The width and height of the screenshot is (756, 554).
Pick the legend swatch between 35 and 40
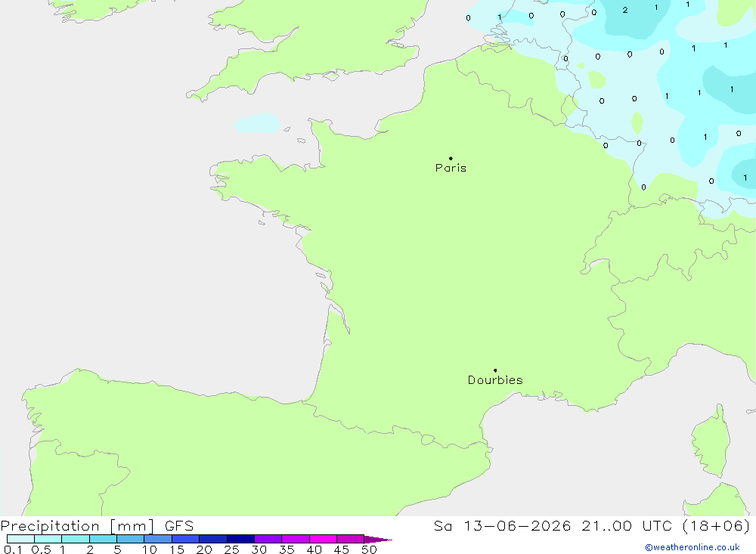tap(296, 539)
